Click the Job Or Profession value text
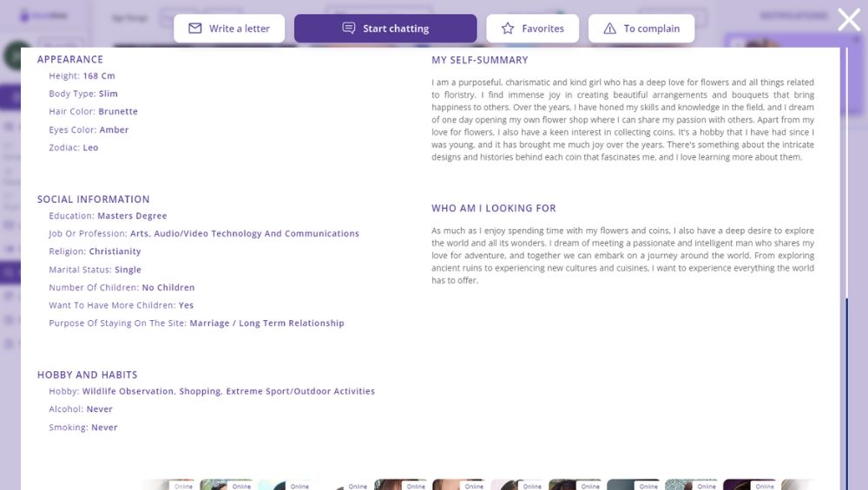The width and height of the screenshot is (868, 490). 245,233
